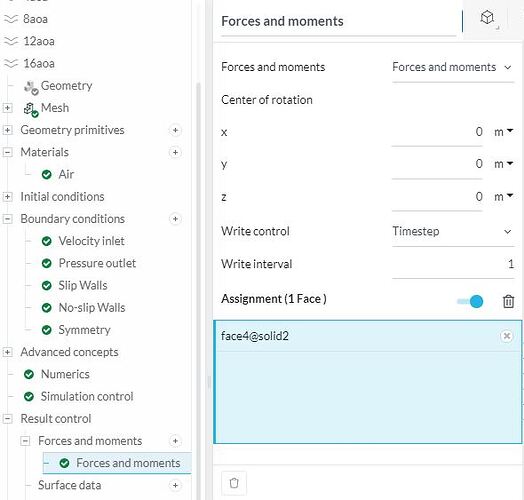The height and width of the screenshot is (500, 524).
Task: Expand the Advanced concepts node
Action: coord(7,352)
